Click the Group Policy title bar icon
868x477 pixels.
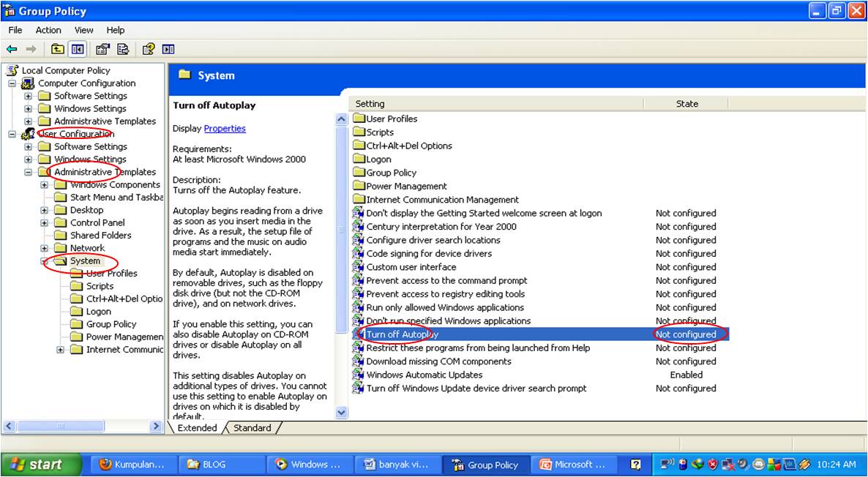(x=9, y=11)
